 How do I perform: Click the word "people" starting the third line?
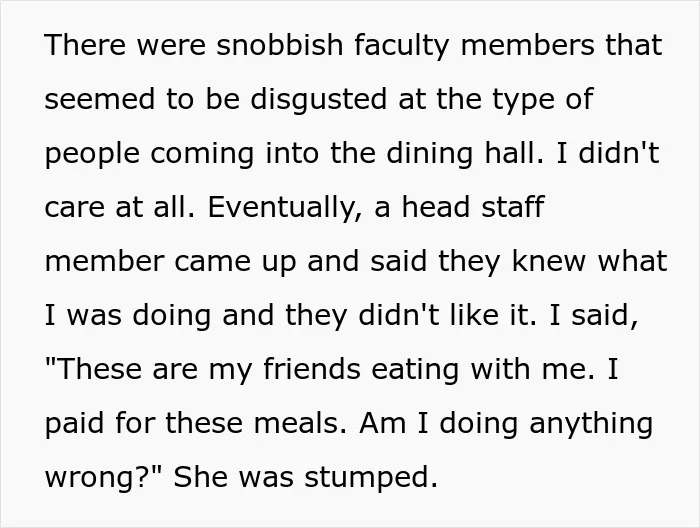92,155
